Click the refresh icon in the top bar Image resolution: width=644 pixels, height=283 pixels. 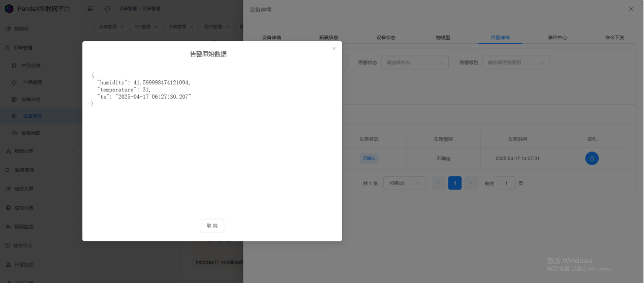[x=107, y=9]
